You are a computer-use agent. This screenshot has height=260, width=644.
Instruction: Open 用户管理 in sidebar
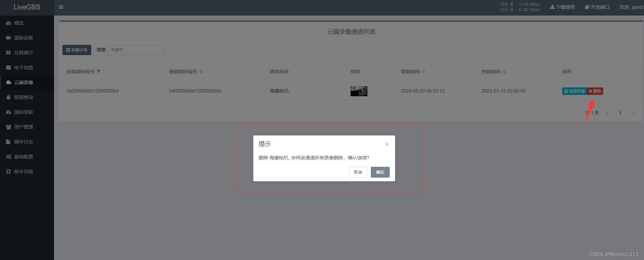pos(27,127)
